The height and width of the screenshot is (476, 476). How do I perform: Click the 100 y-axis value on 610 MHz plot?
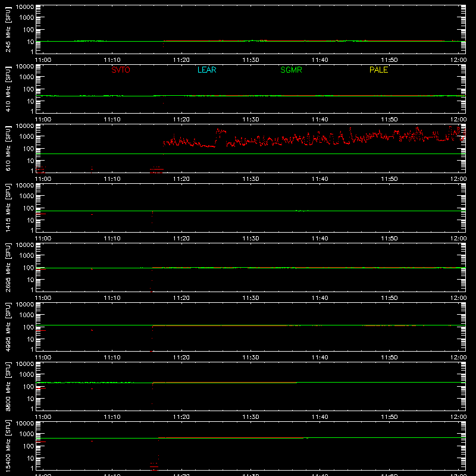point(29,149)
